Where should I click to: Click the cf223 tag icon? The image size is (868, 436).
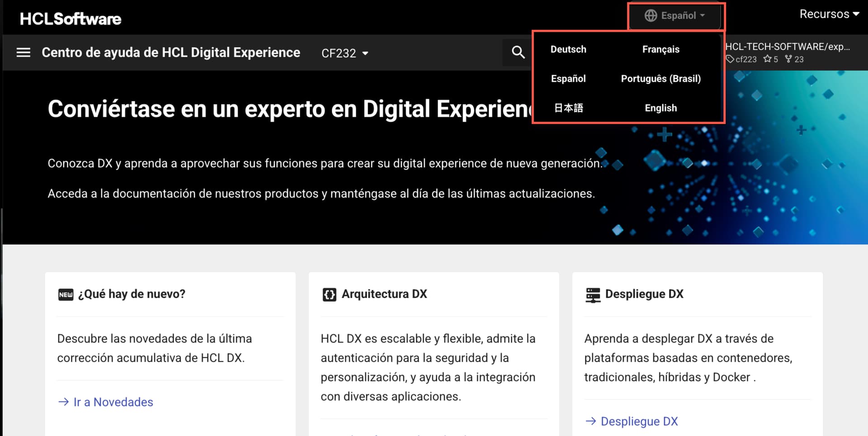click(730, 59)
